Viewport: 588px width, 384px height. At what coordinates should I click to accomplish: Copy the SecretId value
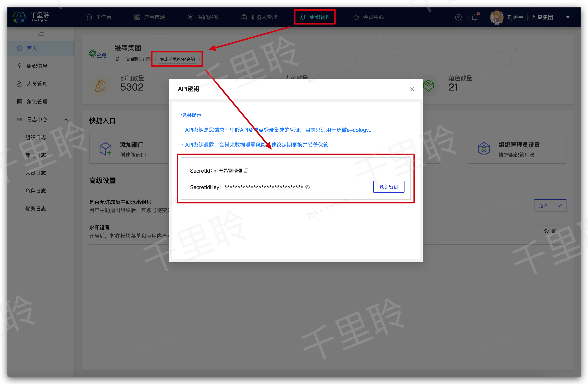coord(246,170)
